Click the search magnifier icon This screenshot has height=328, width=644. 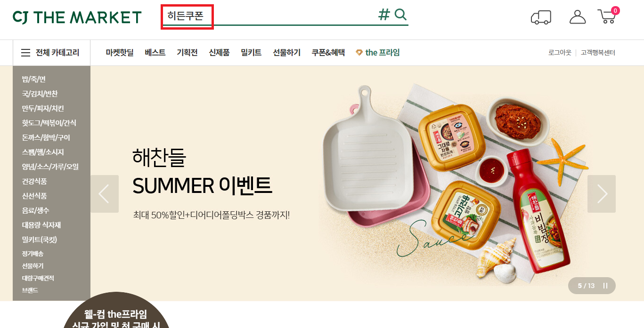click(400, 15)
